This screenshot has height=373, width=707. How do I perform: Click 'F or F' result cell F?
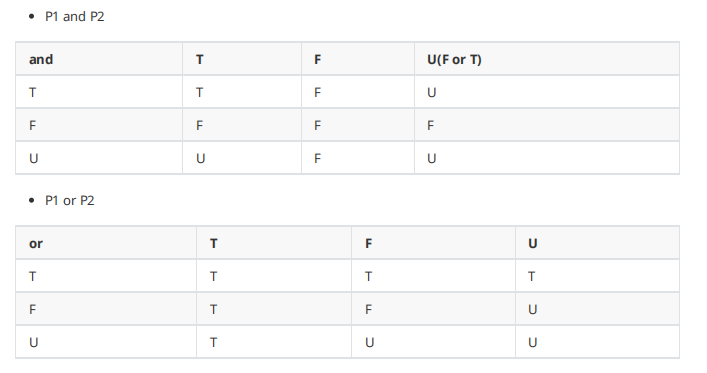pyautogui.click(x=433, y=309)
